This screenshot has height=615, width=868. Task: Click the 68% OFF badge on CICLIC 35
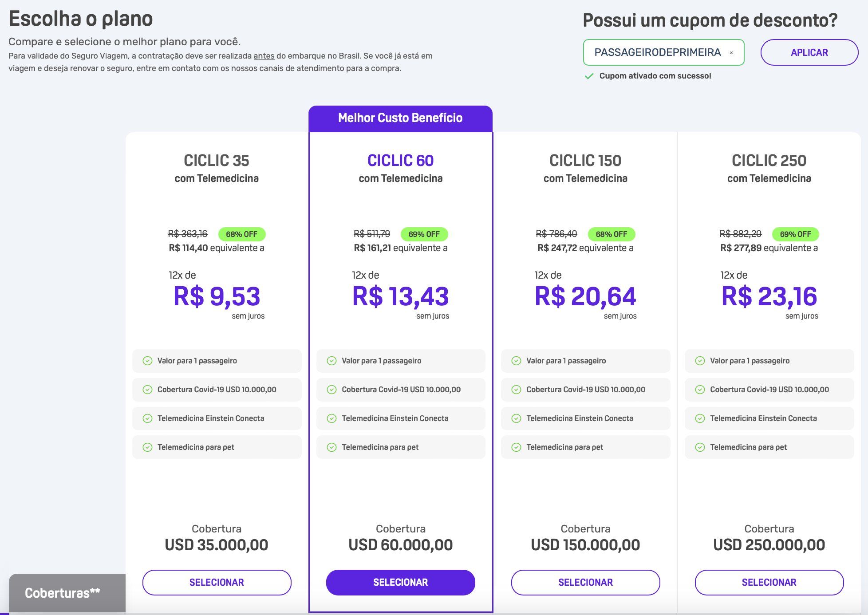[241, 234]
